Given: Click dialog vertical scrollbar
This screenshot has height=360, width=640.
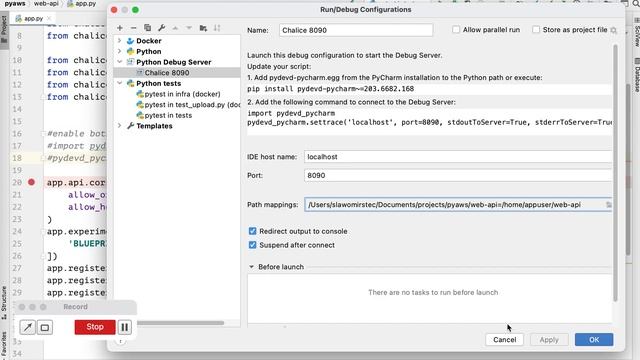Looking at the screenshot, I should tap(615, 173).
